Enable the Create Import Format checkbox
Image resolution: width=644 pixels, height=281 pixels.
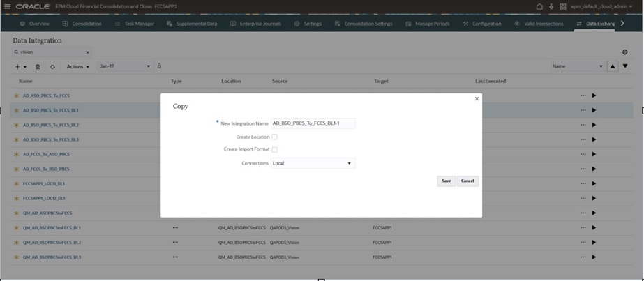coord(274,150)
